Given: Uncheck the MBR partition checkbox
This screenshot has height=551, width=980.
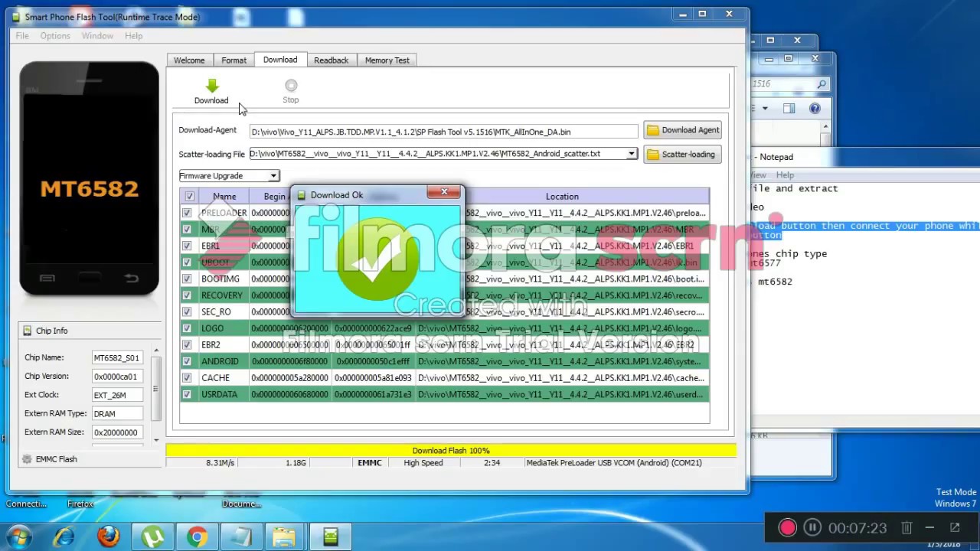Looking at the screenshot, I should pyautogui.click(x=187, y=230).
